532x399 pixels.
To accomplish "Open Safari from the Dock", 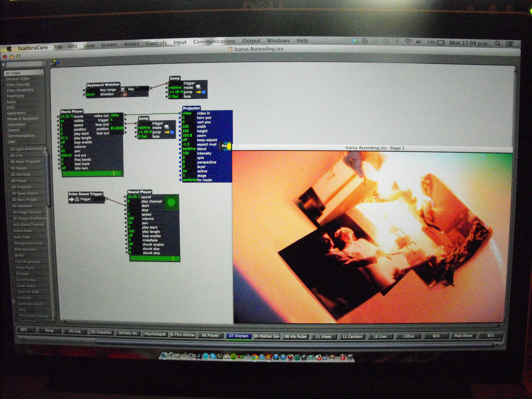I will [262, 357].
